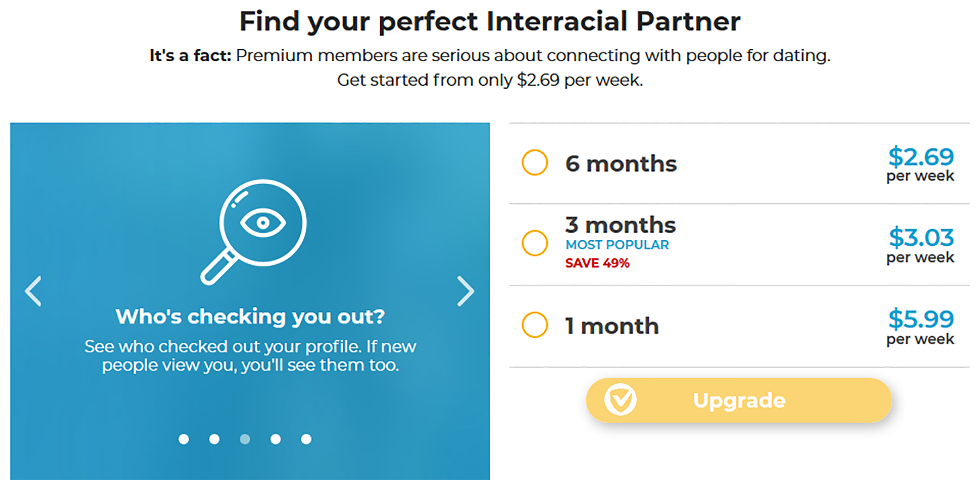Click the SAVE 49% label
This screenshot has width=980, height=480.
point(597,263)
